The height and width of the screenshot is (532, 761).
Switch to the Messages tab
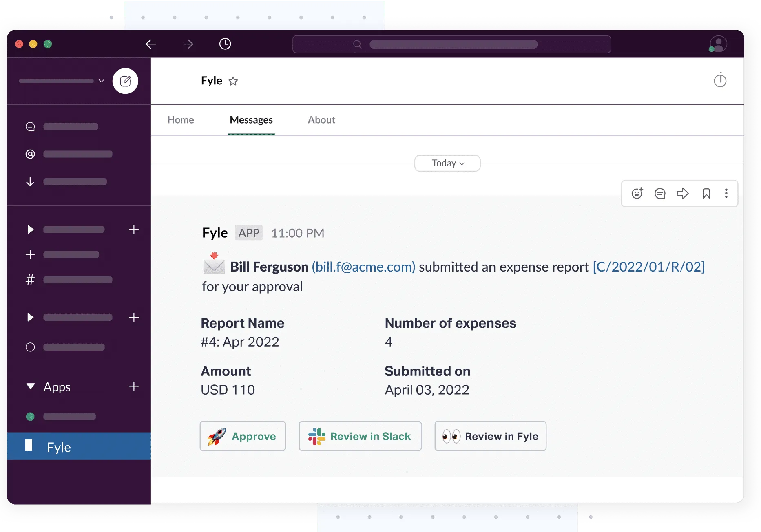251,120
